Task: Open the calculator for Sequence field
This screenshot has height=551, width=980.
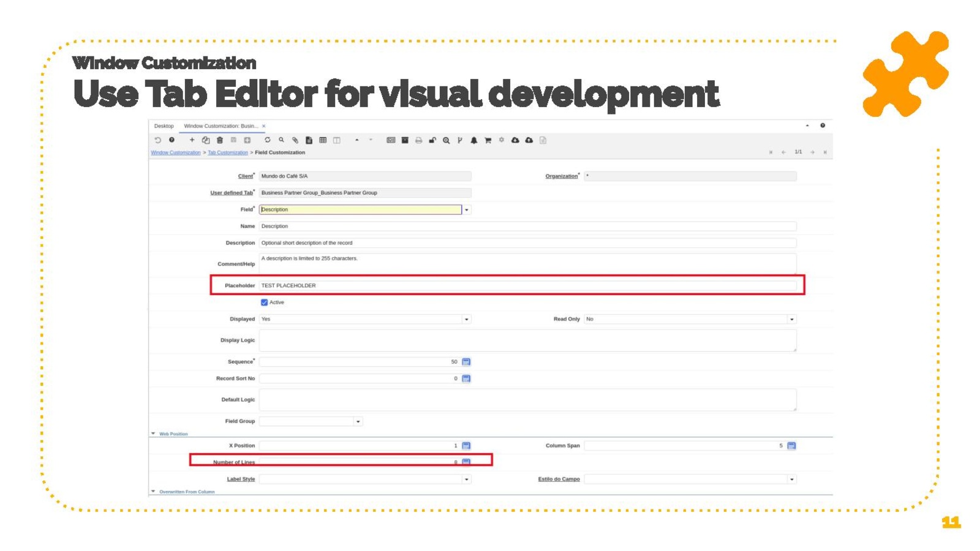Action: pos(466,362)
